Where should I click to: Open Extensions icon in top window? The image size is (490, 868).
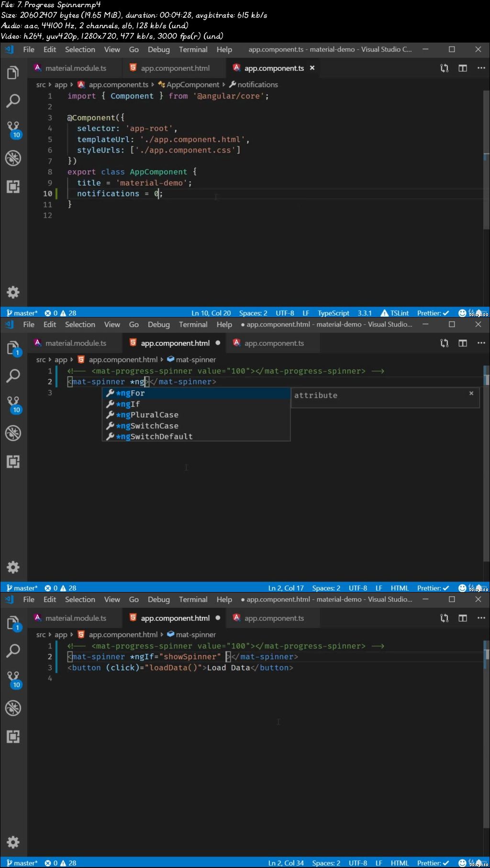coord(13,187)
